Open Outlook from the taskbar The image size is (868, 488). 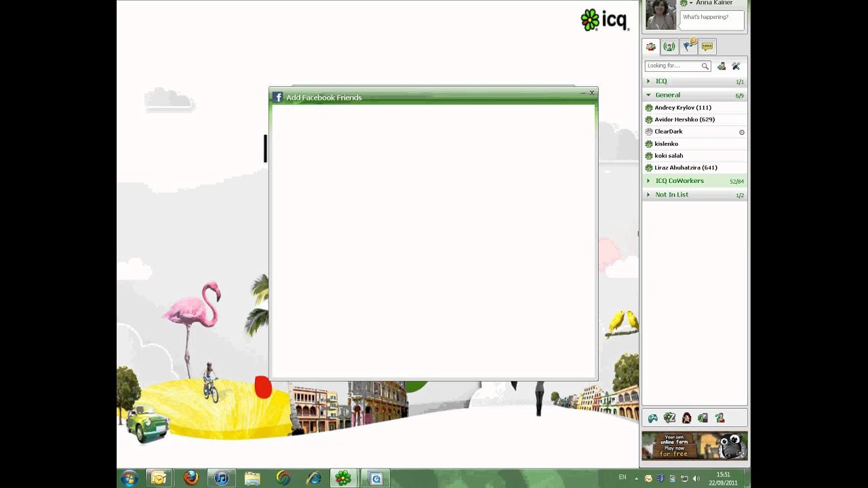[159, 478]
